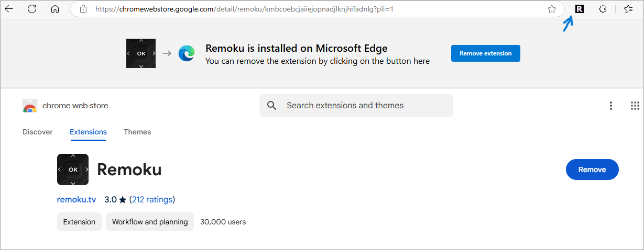Click the Remoku is installed on Microsoft Edge text
Viewport: 644px width, 250px height.
coord(297,49)
